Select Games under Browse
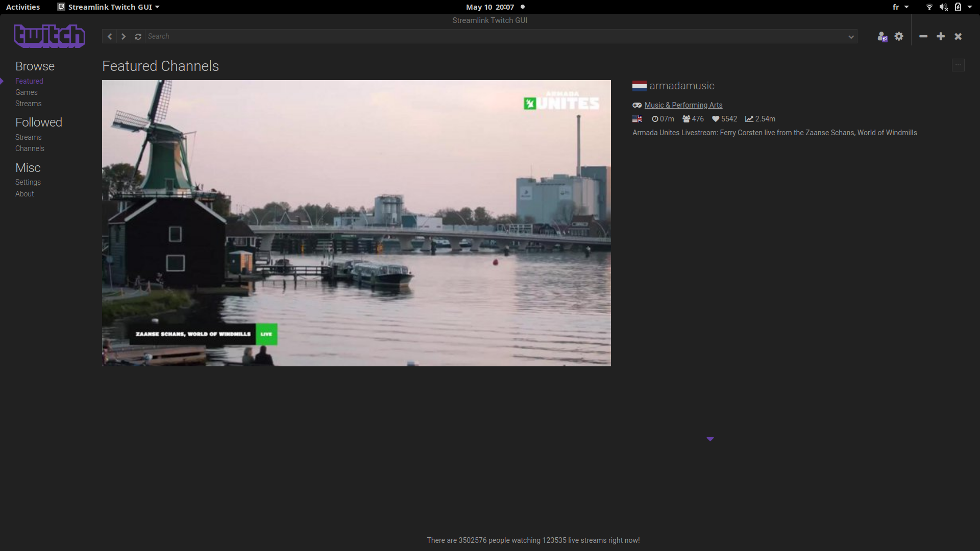 [x=26, y=92]
